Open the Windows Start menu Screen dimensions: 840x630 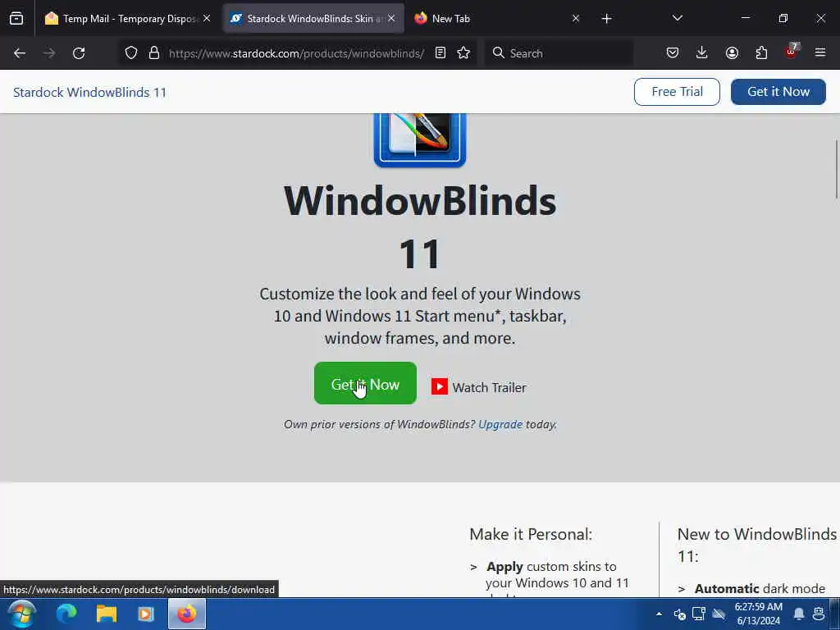coord(22,614)
